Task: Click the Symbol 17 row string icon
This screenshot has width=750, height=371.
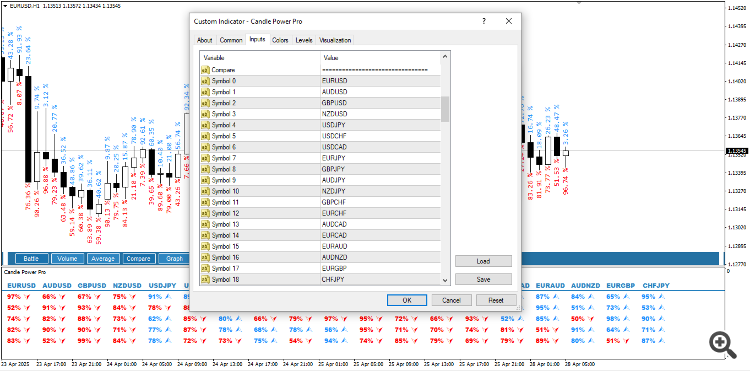Action: point(205,269)
